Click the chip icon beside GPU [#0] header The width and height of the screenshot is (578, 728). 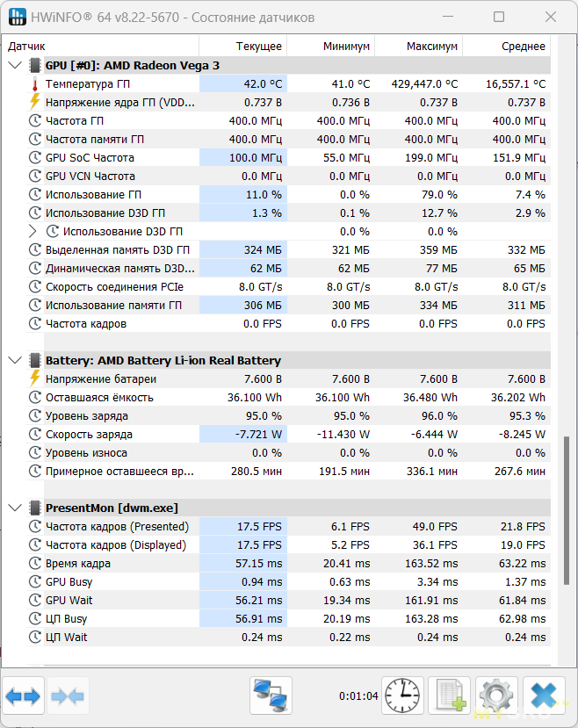click(x=35, y=66)
